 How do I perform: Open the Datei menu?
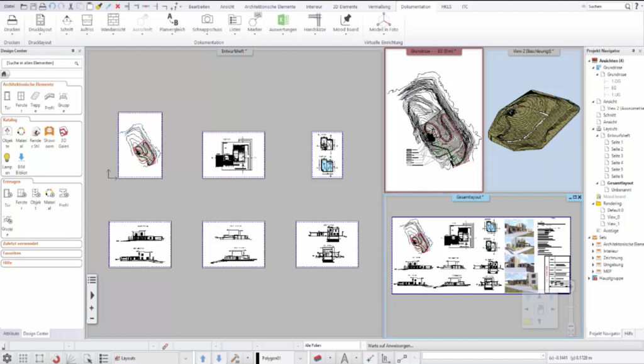(9, 6)
